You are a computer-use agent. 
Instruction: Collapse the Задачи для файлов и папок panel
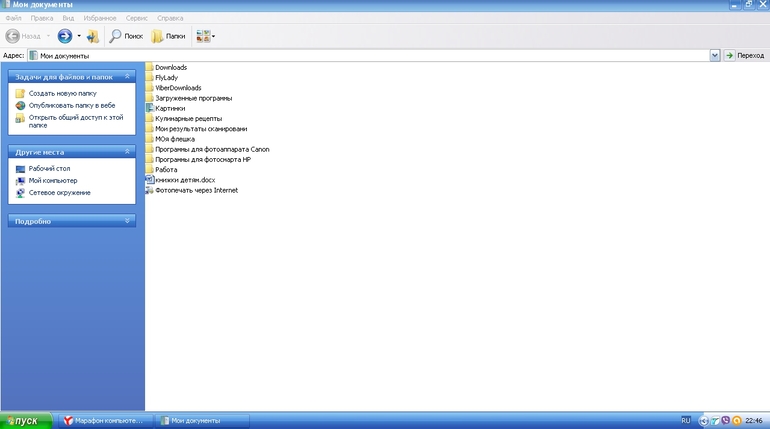coord(127,77)
